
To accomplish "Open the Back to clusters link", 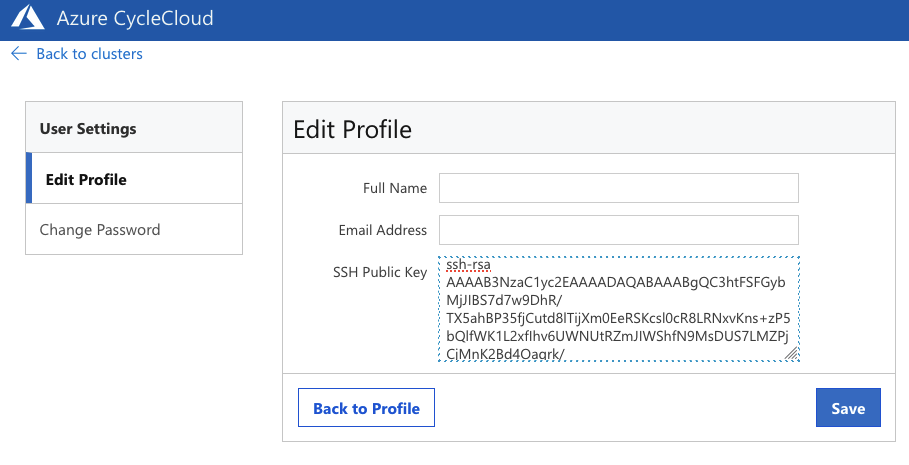I will [89, 54].
